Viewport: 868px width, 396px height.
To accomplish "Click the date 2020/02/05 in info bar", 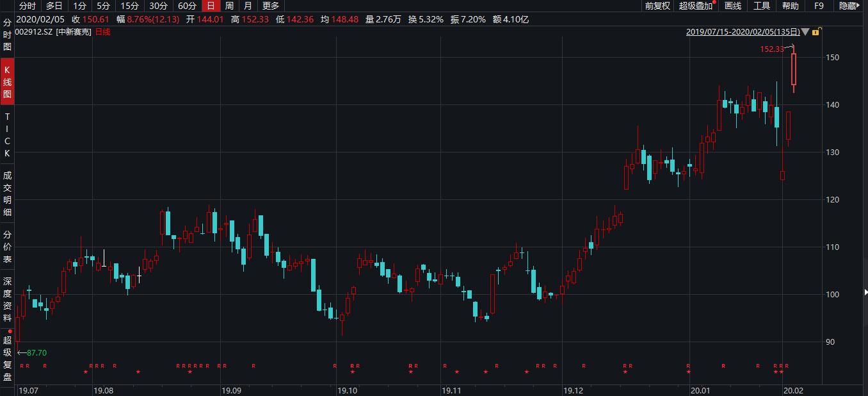I will 40,19.
